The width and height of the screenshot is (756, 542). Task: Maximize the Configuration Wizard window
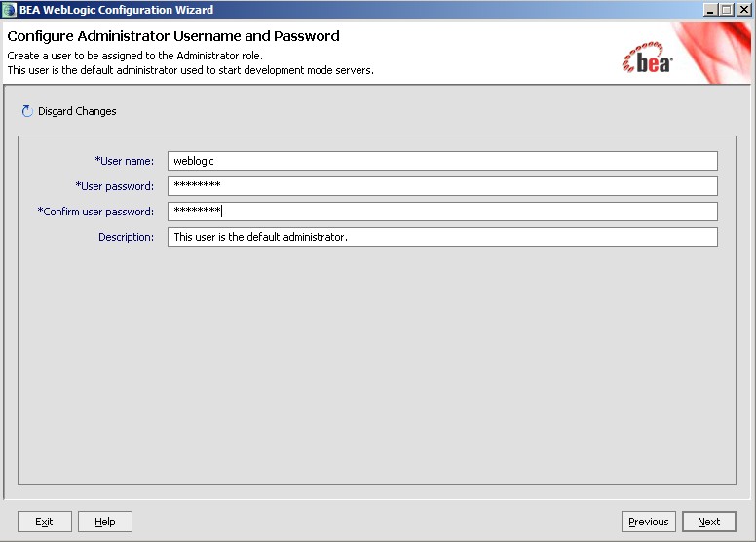(x=727, y=10)
